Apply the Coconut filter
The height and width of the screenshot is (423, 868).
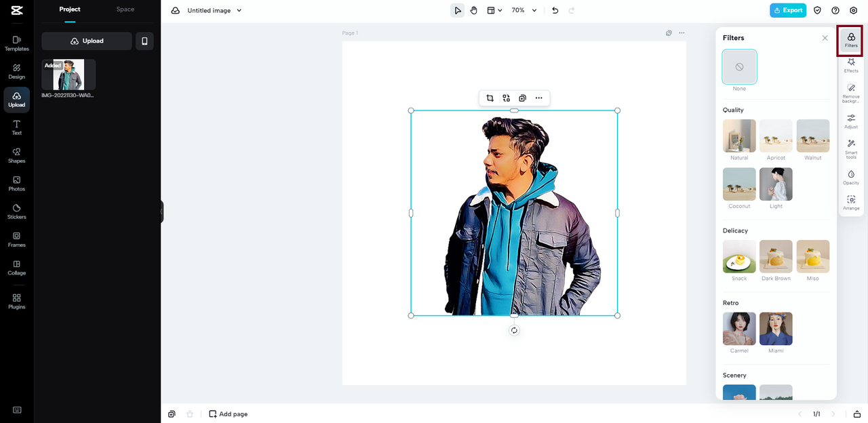(739, 184)
